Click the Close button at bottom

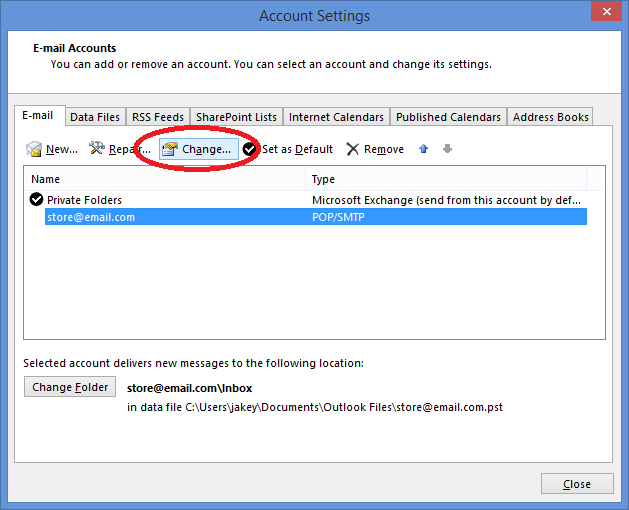(577, 484)
